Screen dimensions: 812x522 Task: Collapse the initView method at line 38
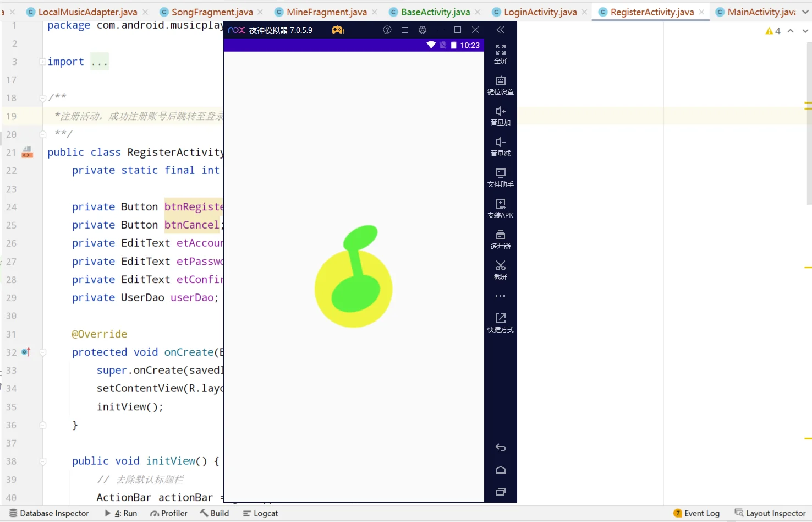[x=43, y=461]
